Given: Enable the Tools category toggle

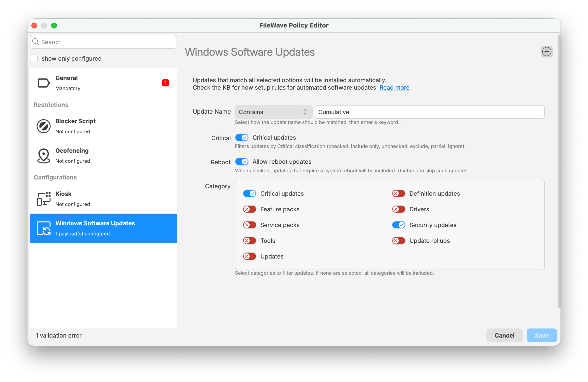Looking at the screenshot, I should click(x=250, y=241).
